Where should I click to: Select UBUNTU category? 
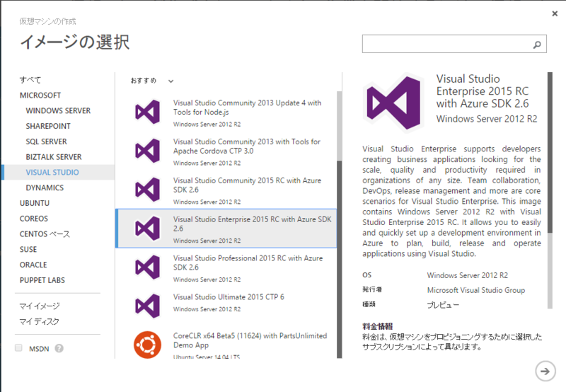tap(35, 203)
